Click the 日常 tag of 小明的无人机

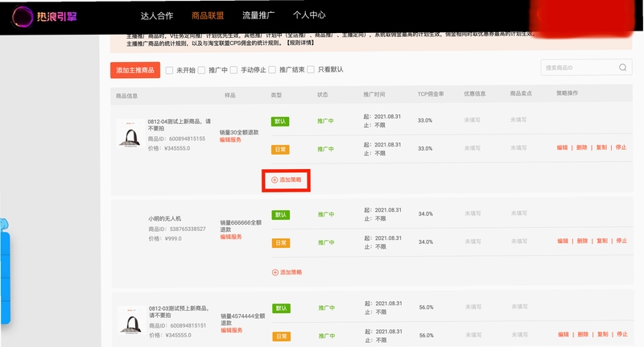click(x=281, y=243)
